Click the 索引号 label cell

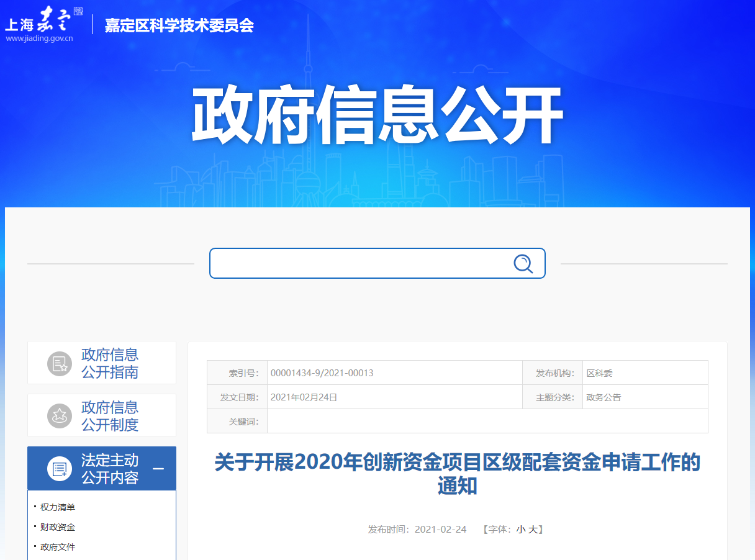(237, 373)
